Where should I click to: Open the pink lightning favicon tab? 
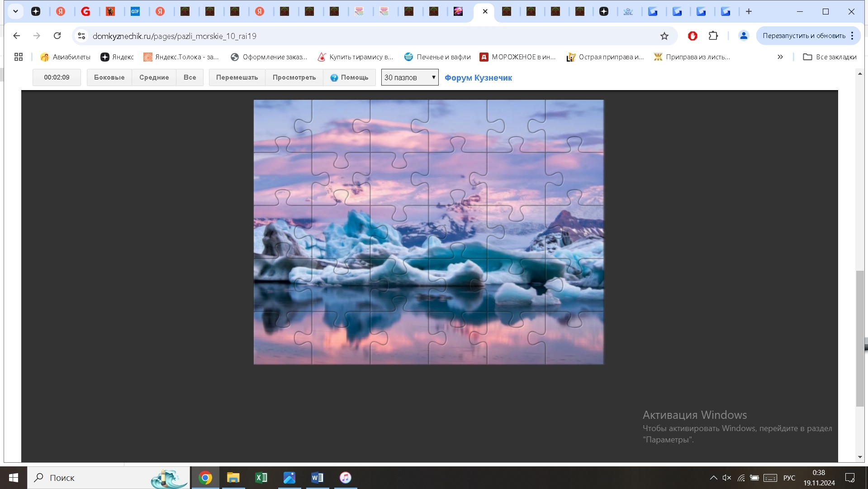tap(458, 11)
